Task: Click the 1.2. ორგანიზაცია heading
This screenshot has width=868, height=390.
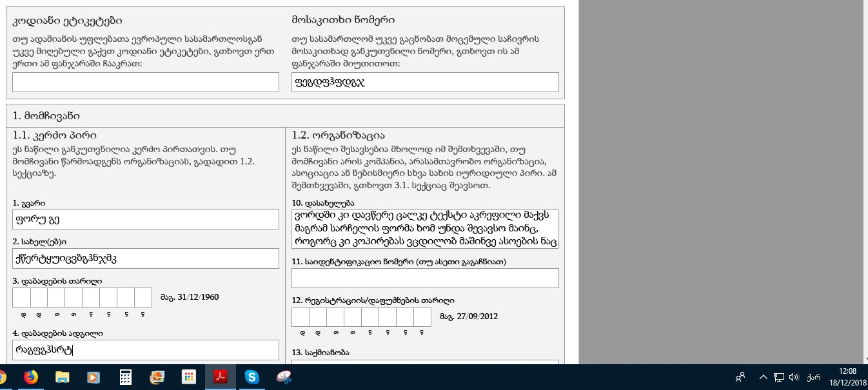Action: (x=338, y=135)
